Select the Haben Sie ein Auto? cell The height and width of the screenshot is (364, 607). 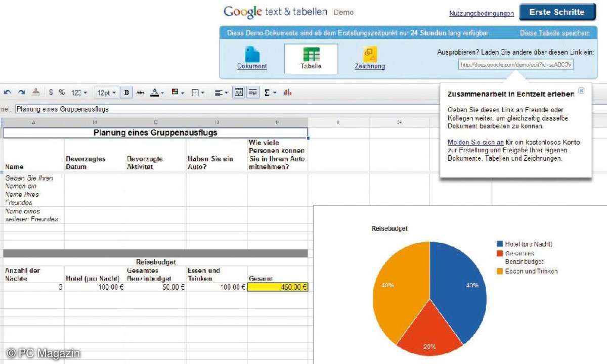pyautogui.click(x=216, y=155)
